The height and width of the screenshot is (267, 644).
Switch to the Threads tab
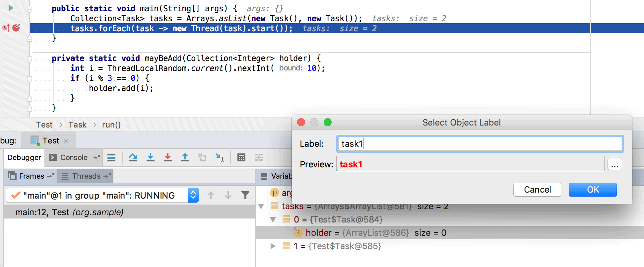pyautogui.click(x=86, y=176)
